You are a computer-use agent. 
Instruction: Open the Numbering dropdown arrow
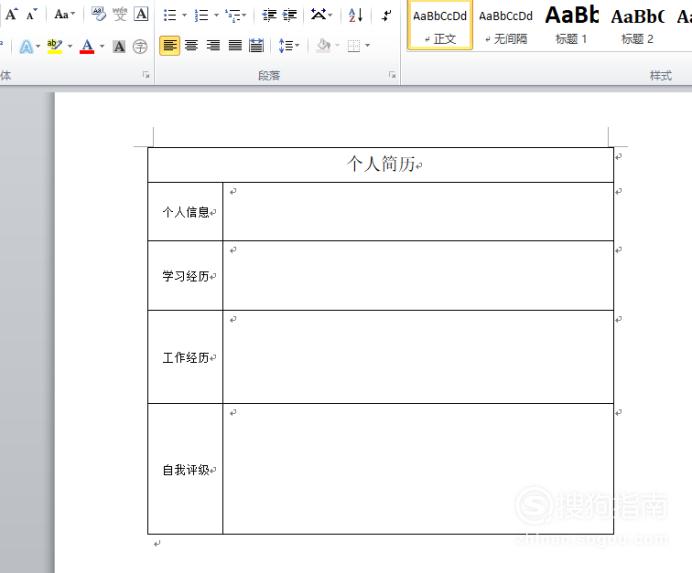216,15
